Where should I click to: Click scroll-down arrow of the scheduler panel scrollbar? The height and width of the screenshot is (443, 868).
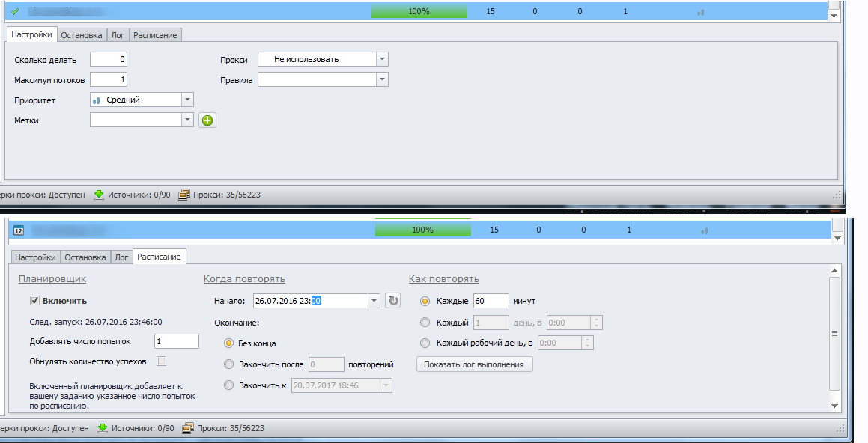coord(835,406)
